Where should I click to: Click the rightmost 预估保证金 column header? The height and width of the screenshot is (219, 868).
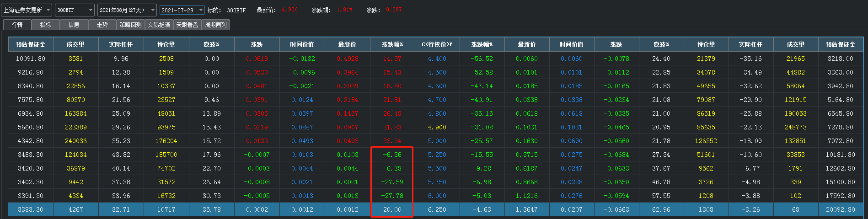(x=840, y=44)
